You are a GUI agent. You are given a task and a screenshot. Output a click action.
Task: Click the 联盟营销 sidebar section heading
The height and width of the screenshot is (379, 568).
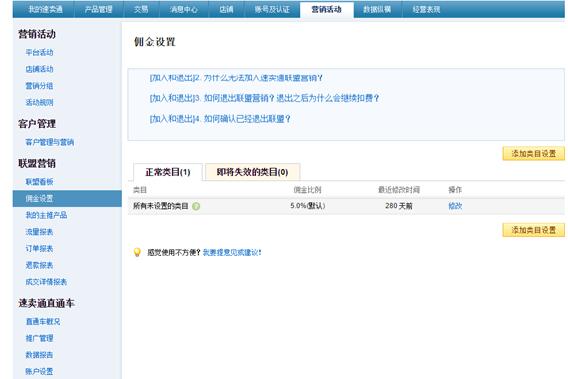tap(37, 163)
